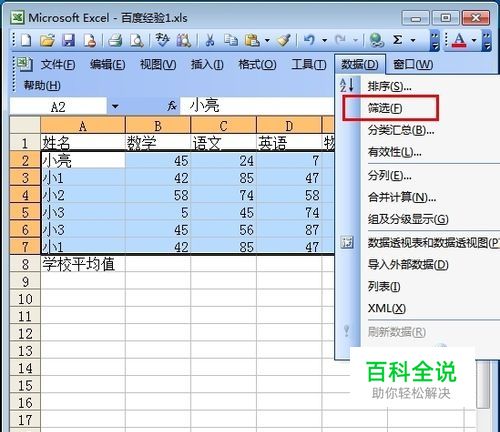Viewport: 500px width, 432px height.
Task: Select the Format Painter brush icon
Action: click(x=284, y=40)
